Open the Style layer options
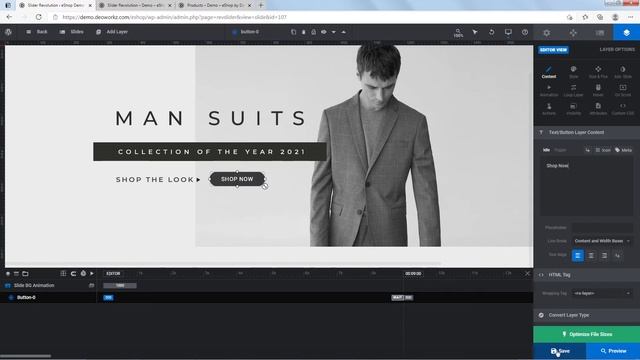 pos(573,72)
